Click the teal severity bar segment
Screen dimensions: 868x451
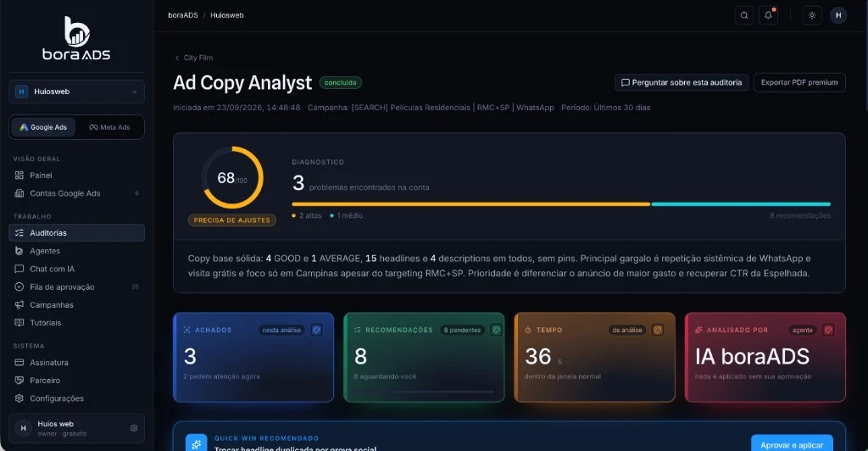[x=741, y=204]
